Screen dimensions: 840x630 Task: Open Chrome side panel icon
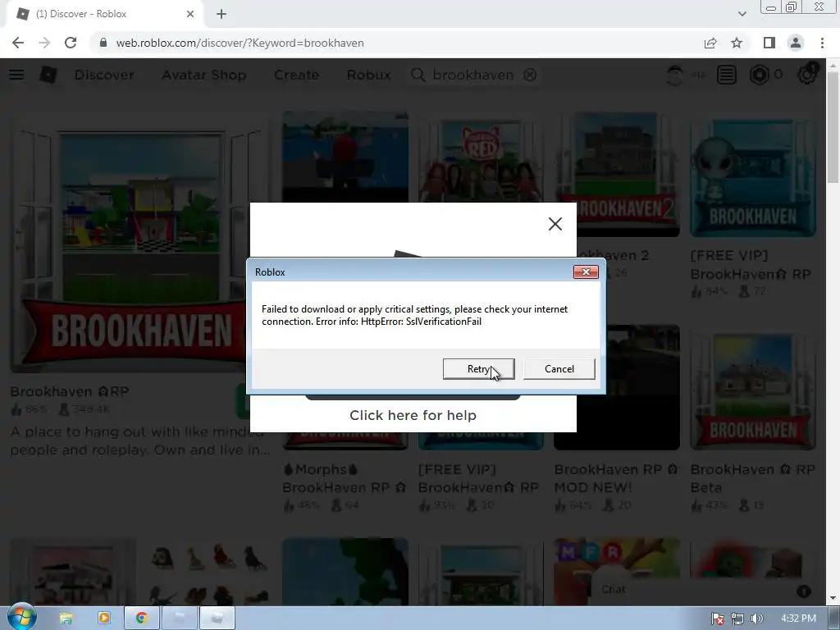click(769, 43)
